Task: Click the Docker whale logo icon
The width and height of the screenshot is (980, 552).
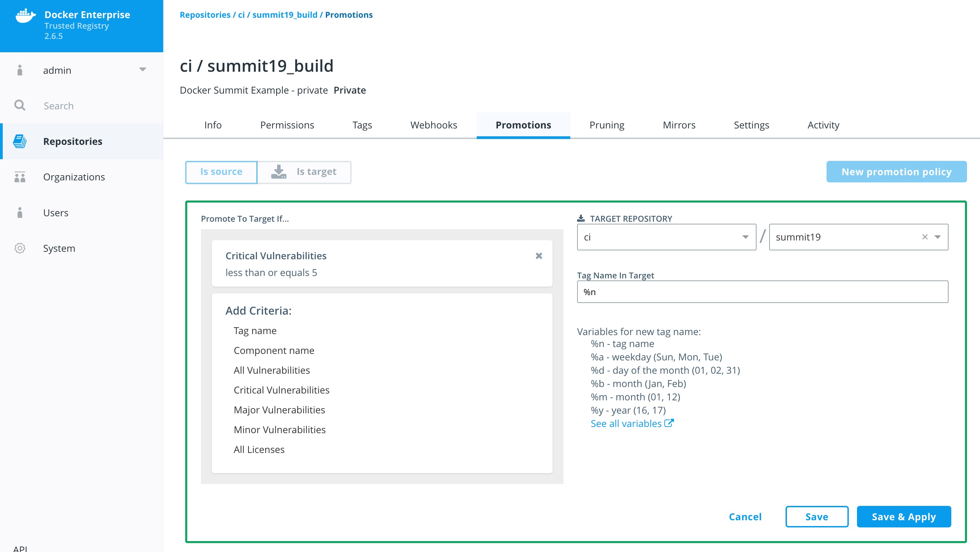Action: tap(26, 16)
